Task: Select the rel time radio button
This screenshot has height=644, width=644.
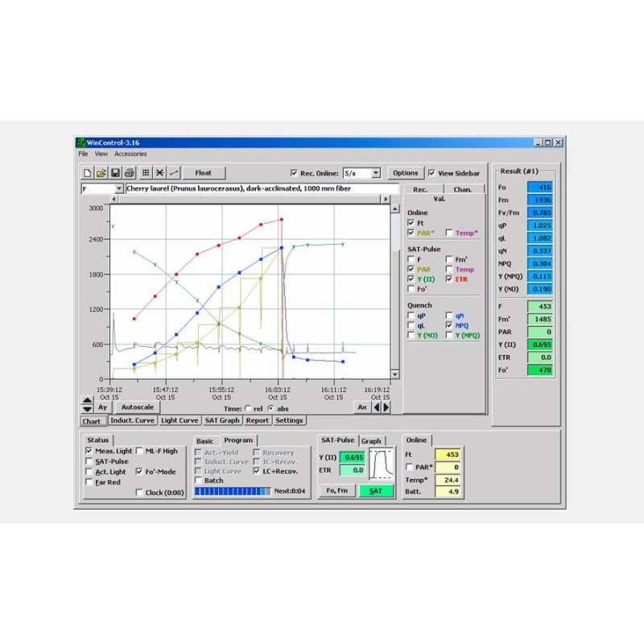Action: [x=247, y=408]
